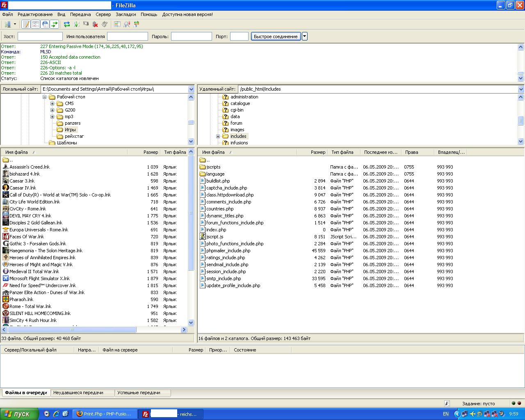This screenshot has width=525, height=420.
Task: Click the remote tree vertical scrollbar thumb
Action: coord(521,120)
